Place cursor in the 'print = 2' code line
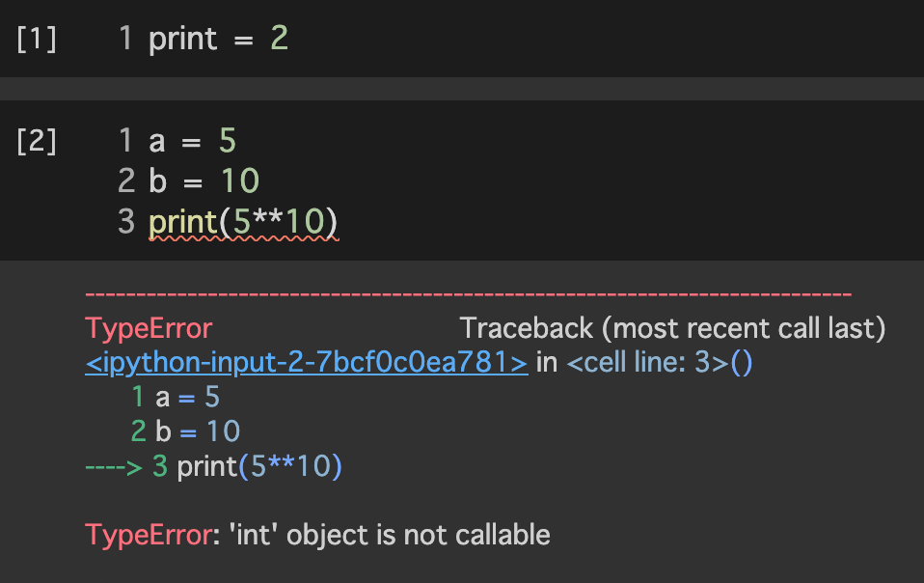The height and width of the screenshot is (583, 924). tap(218, 40)
